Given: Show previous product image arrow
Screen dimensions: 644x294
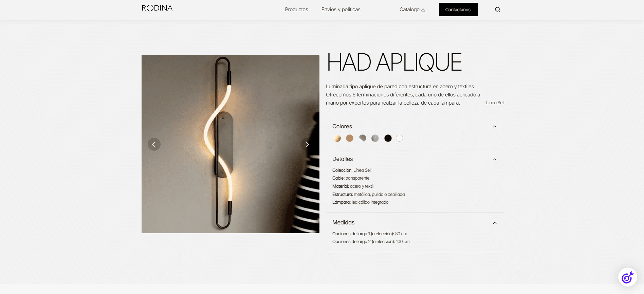Looking at the screenshot, I should (154, 144).
